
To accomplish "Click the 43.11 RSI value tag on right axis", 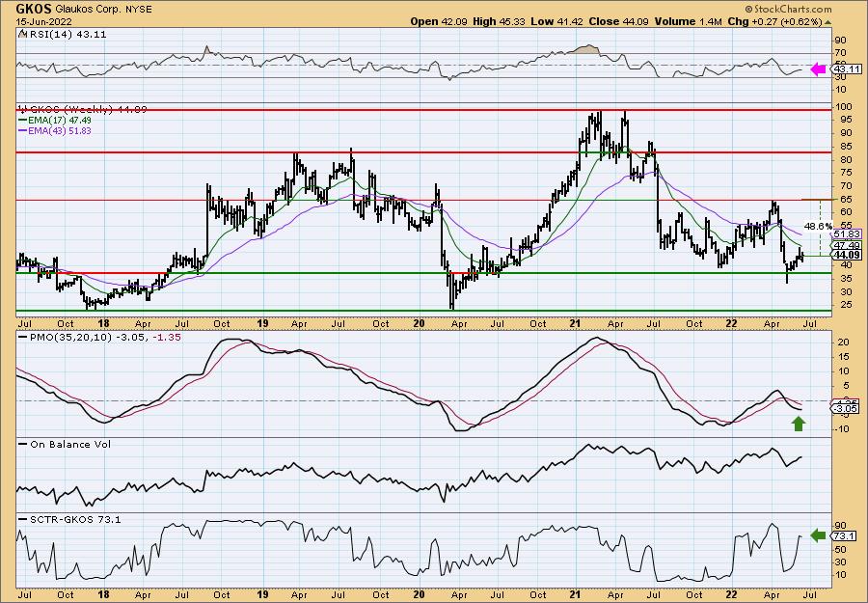I will [847, 69].
